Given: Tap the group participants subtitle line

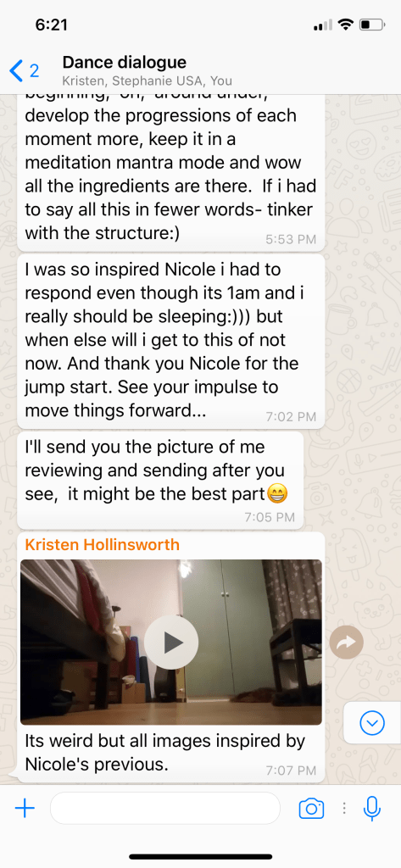Looking at the screenshot, I should click(x=147, y=81).
